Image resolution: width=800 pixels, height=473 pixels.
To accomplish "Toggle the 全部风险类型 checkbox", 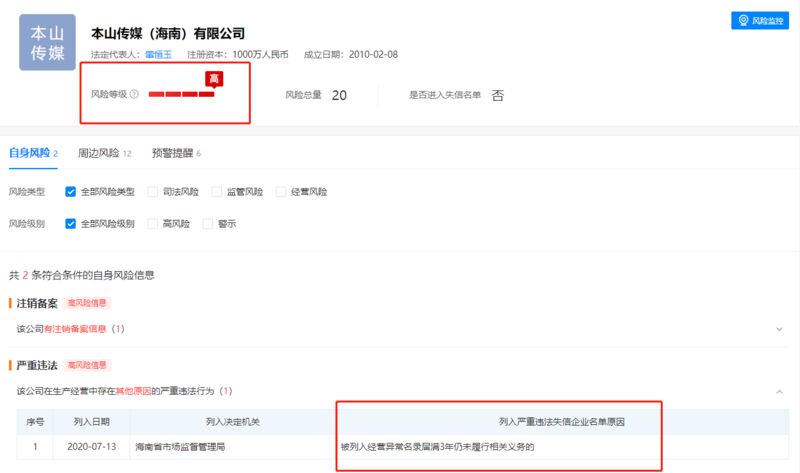I will [x=70, y=192].
